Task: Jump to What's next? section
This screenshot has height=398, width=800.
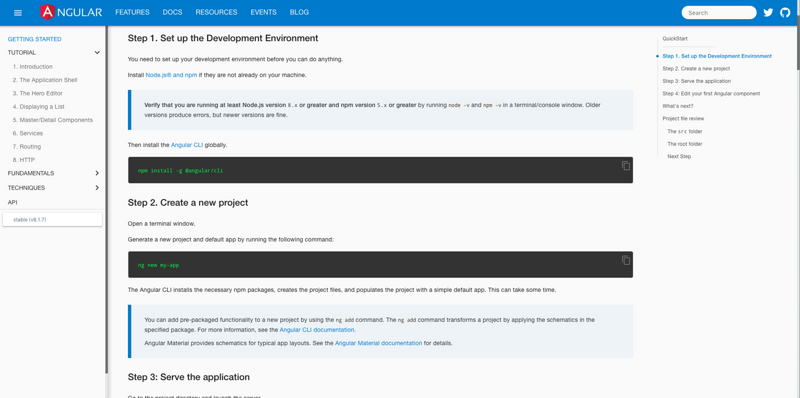Action: [x=677, y=106]
